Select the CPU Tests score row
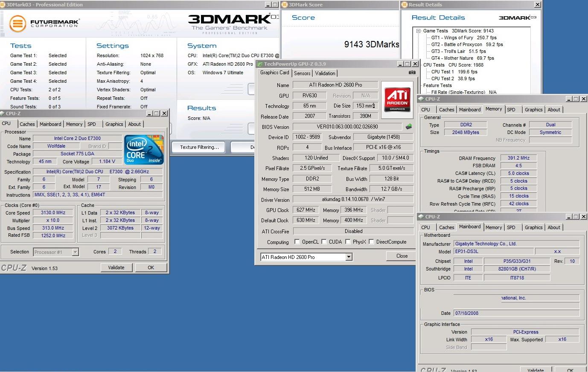The width and height of the screenshot is (588, 372). pyautogui.click(x=453, y=65)
